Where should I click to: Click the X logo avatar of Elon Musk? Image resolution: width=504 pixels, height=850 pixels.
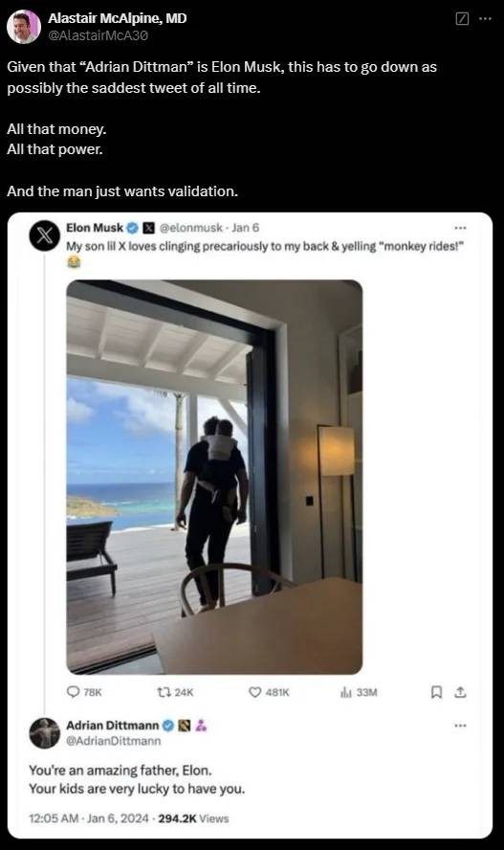[44, 235]
